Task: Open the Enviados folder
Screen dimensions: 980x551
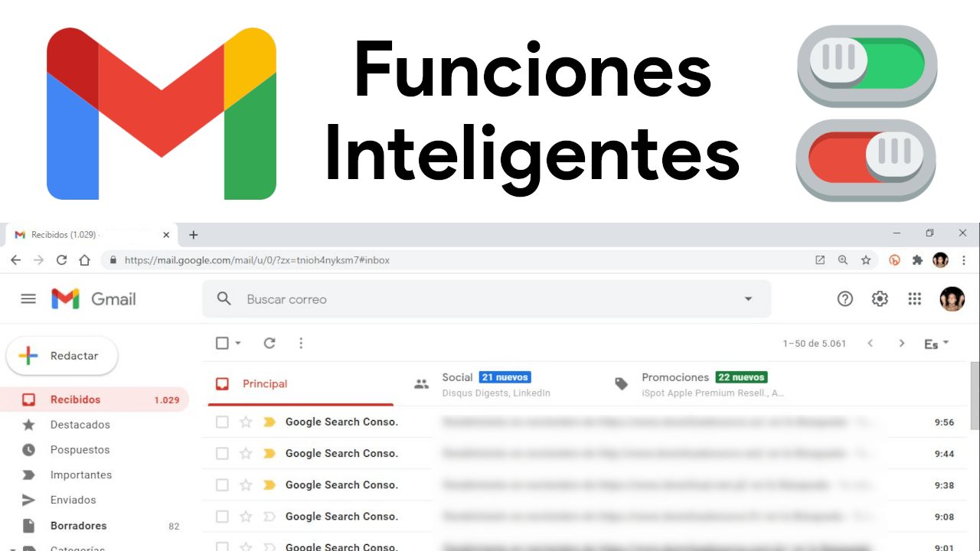Action: click(x=73, y=500)
